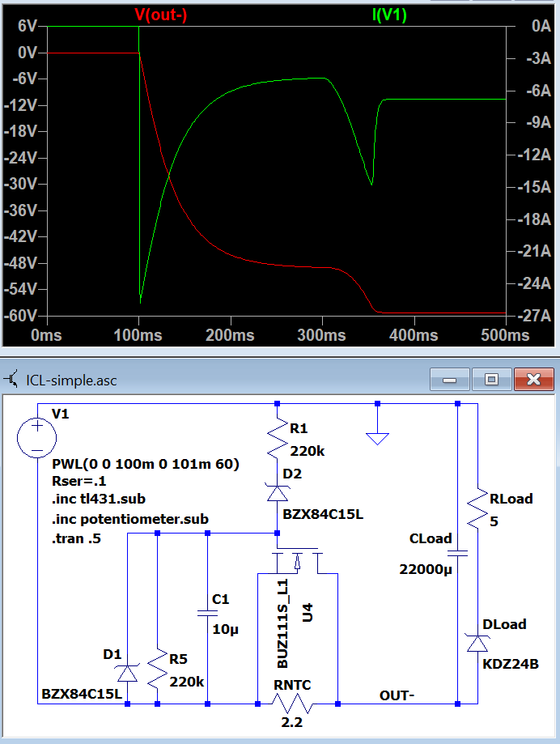Click the 500ms time axis label
The width and height of the screenshot is (560, 744).
505,335
